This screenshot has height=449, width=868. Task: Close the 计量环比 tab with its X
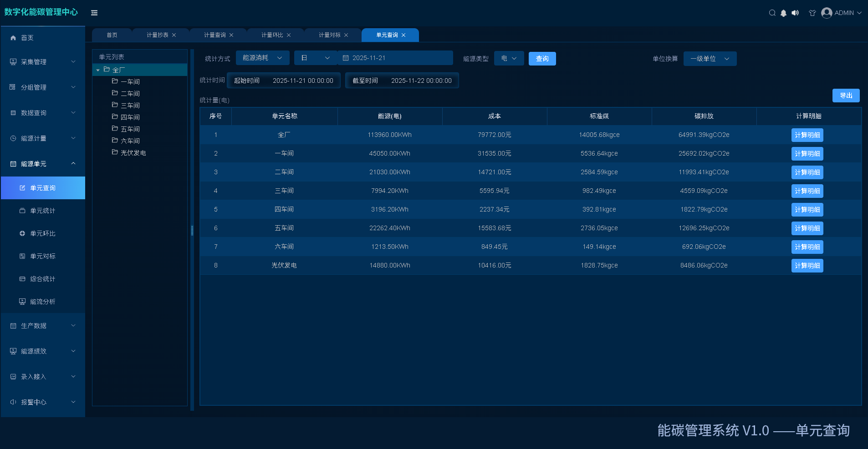point(289,35)
